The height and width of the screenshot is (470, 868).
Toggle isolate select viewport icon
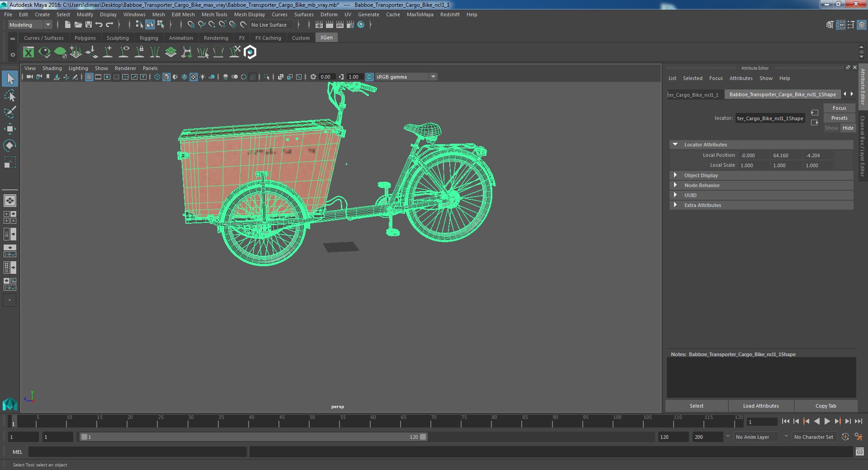click(x=267, y=77)
